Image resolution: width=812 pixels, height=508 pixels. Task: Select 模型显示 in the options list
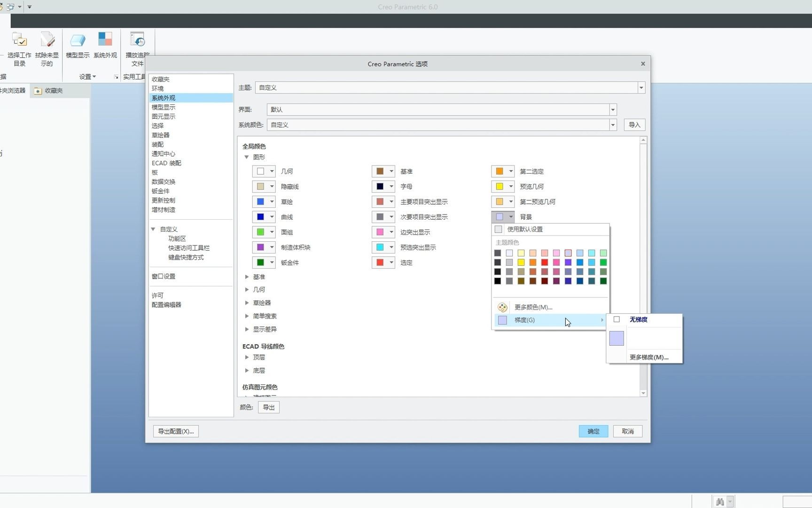click(191, 107)
